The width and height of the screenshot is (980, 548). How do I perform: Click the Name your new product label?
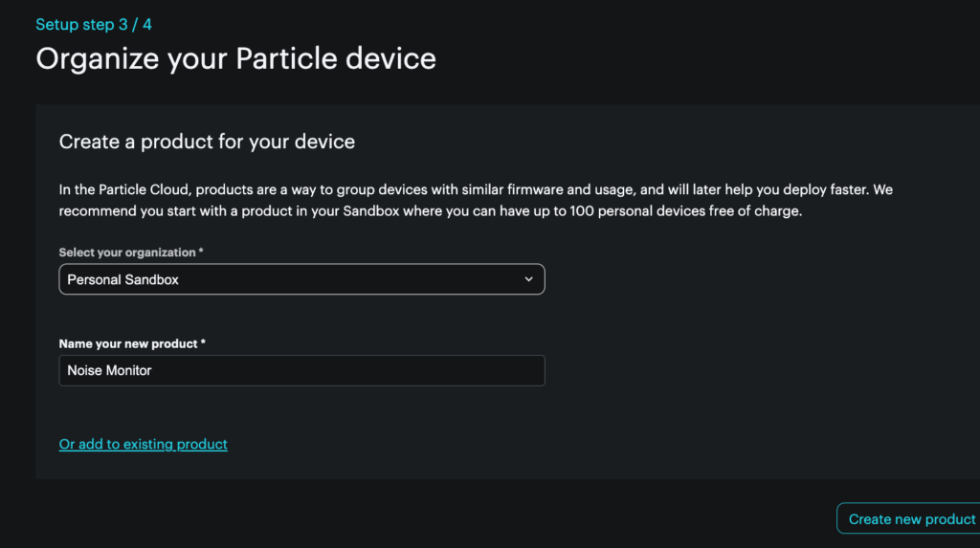coord(128,343)
